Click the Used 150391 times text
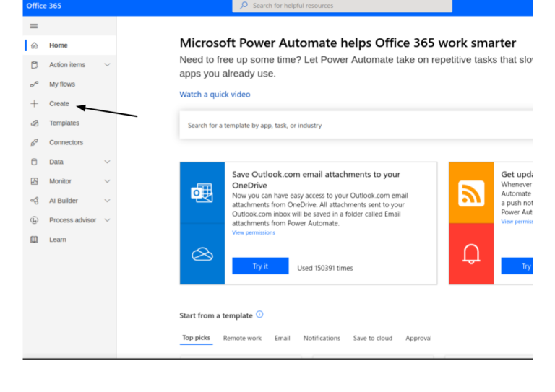This screenshot has height=392, width=555. [x=325, y=268]
